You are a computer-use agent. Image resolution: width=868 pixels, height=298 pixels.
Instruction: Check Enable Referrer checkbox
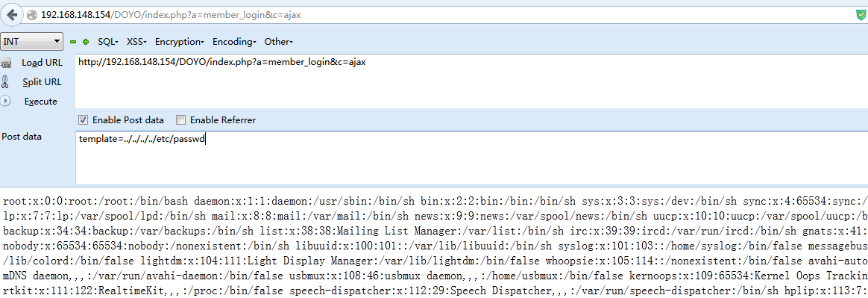pos(180,119)
